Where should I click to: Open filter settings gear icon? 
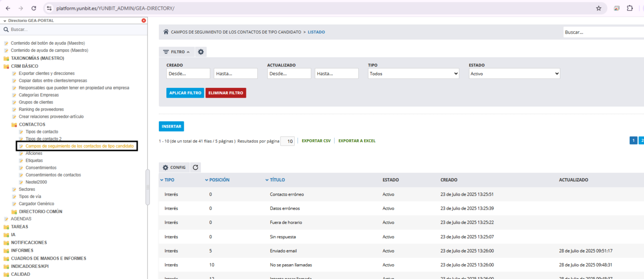coord(201,52)
